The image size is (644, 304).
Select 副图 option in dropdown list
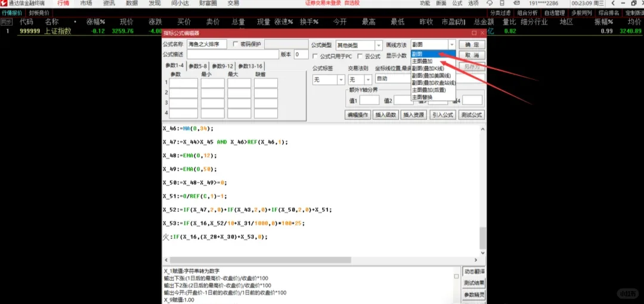[433, 54]
